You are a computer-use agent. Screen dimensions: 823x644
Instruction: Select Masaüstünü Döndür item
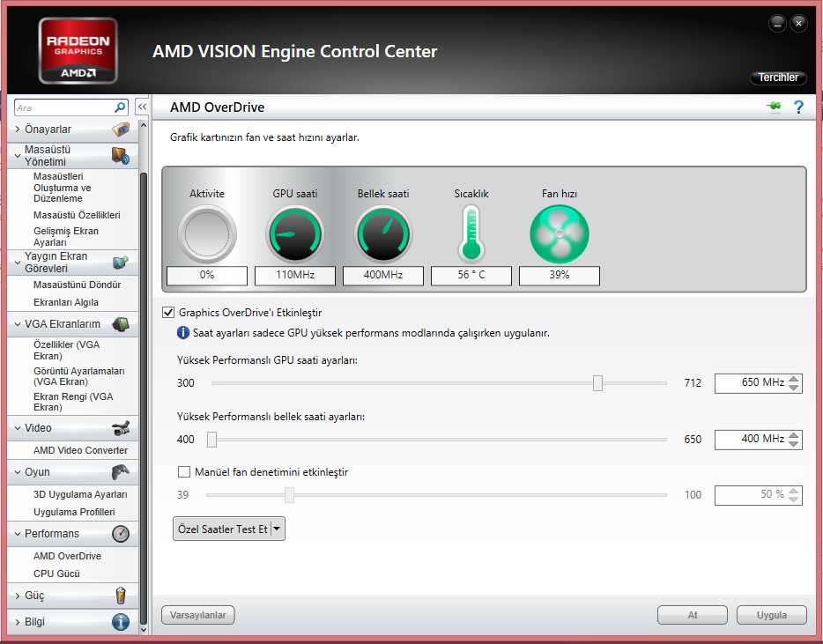click(77, 285)
